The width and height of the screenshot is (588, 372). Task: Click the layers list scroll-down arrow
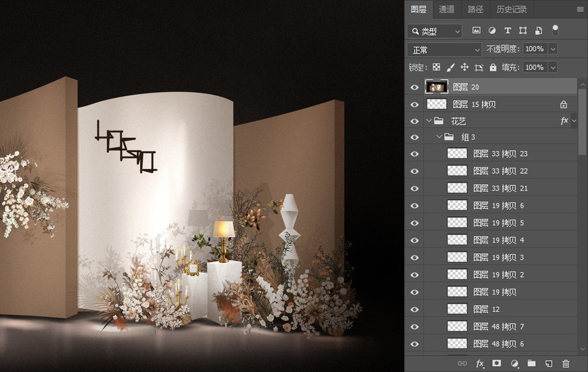coord(582,349)
